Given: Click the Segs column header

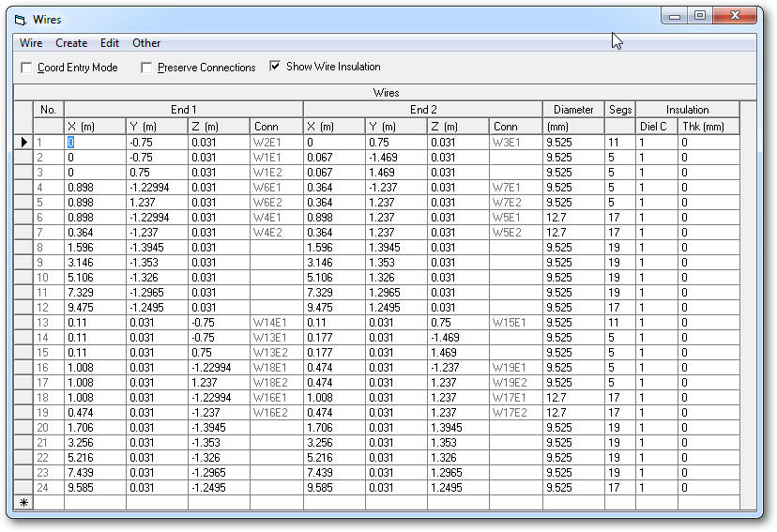Looking at the screenshot, I should point(620,110).
